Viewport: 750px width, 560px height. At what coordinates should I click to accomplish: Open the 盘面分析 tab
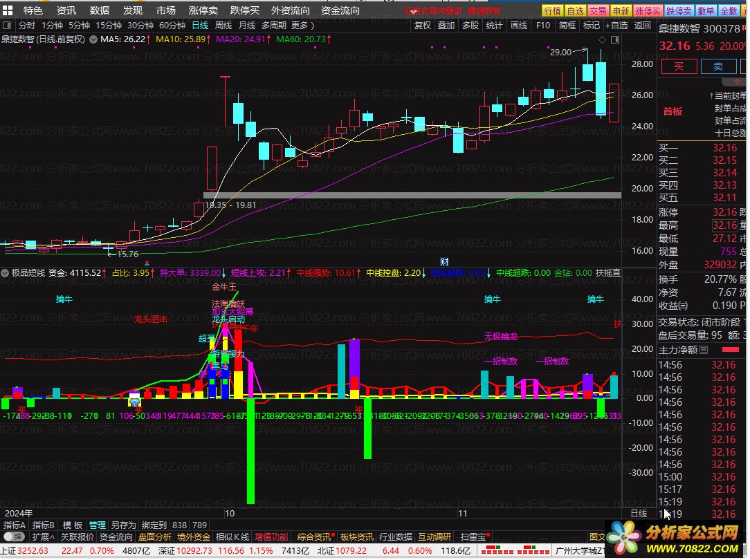pyautogui.click(x=155, y=537)
